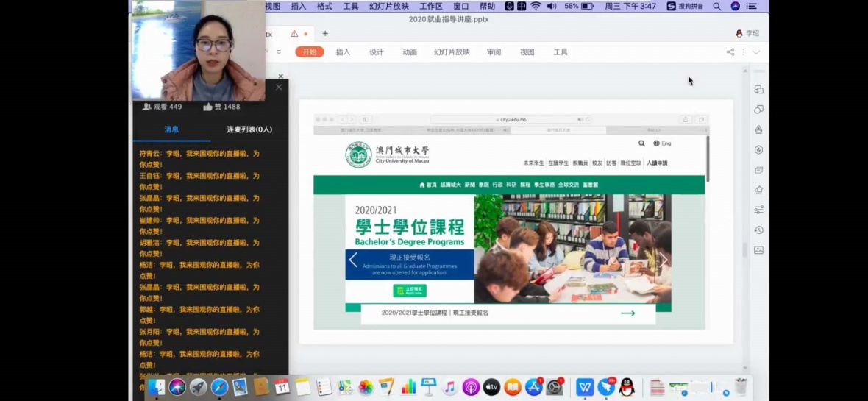Click the previous slide arrow on banner
Screen dimensions: 868x401
pyautogui.click(x=353, y=260)
